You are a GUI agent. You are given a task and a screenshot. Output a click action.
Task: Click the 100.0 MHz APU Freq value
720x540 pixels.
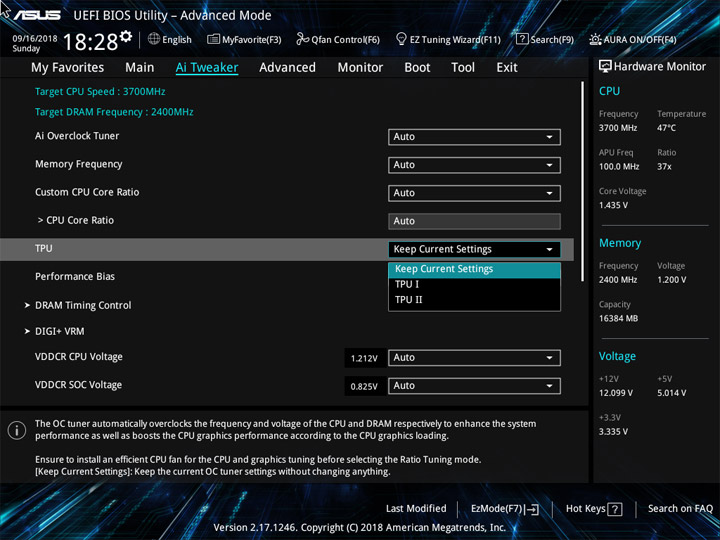pos(619,167)
